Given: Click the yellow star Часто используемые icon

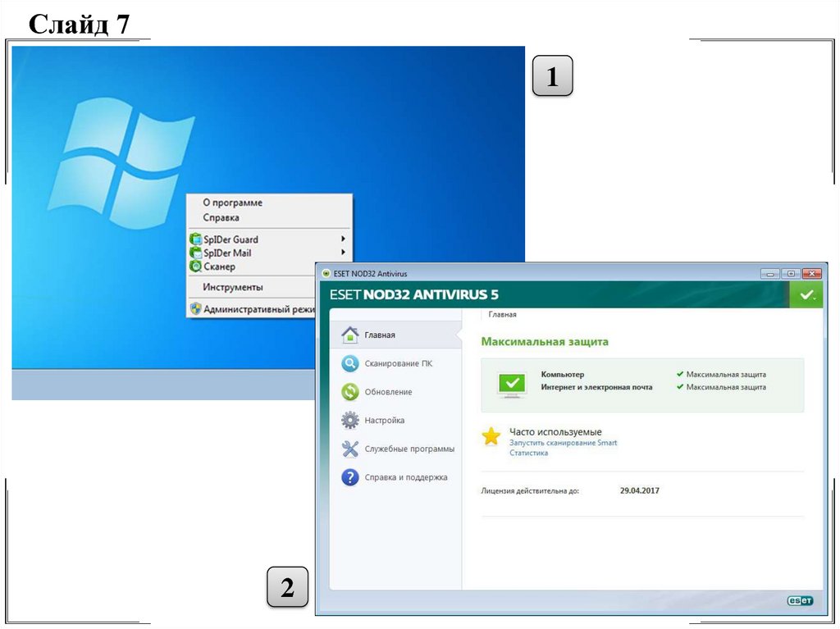Looking at the screenshot, I should pos(491,436).
